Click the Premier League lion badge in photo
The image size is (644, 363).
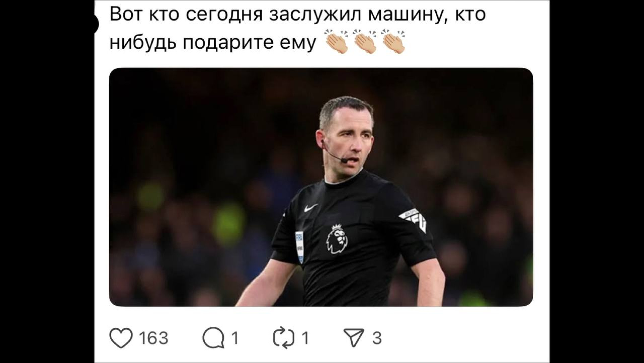pyautogui.click(x=338, y=239)
